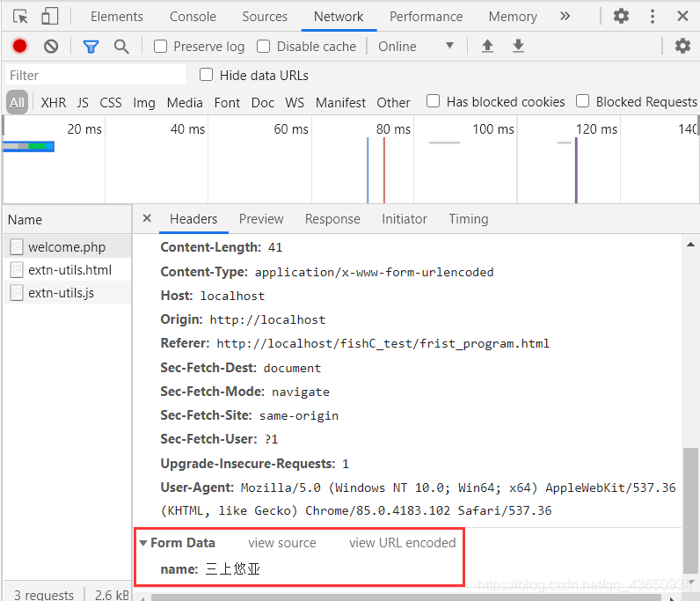700x601 pixels.
Task: Filter requests by Media
Action: click(185, 102)
